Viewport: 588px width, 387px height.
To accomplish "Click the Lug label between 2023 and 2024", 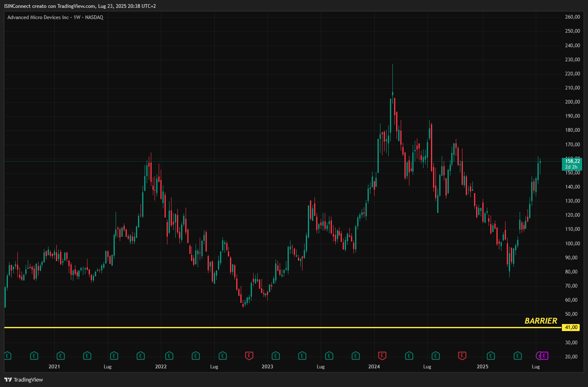I will click(320, 367).
